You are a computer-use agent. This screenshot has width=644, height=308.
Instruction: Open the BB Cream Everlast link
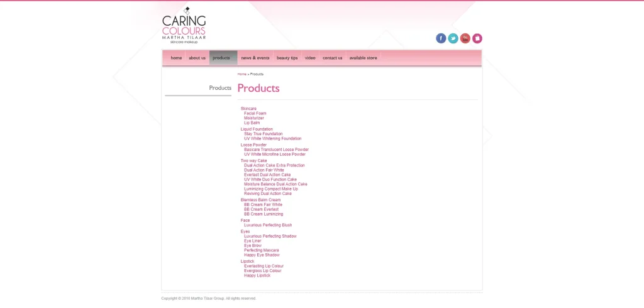click(x=261, y=209)
